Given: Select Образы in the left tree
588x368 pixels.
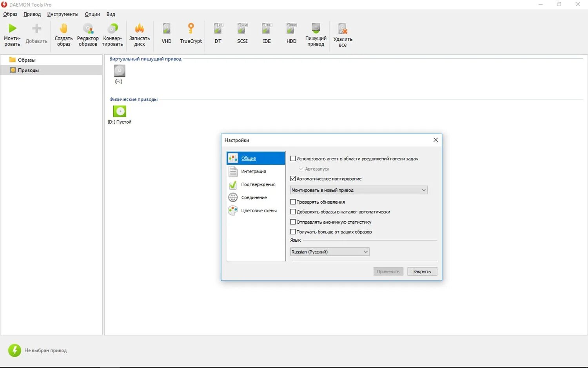Looking at the screenshot, I should pyautogui.click(x=27, y=60).
